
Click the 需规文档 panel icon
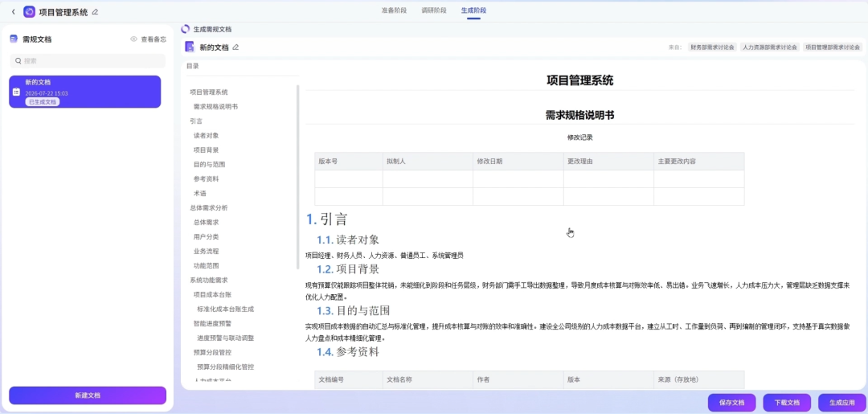click(x=14, y=39)
